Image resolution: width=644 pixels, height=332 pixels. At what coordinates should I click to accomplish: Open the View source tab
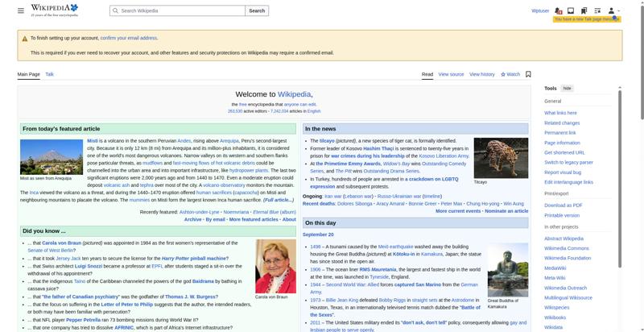tap(451, 74)
